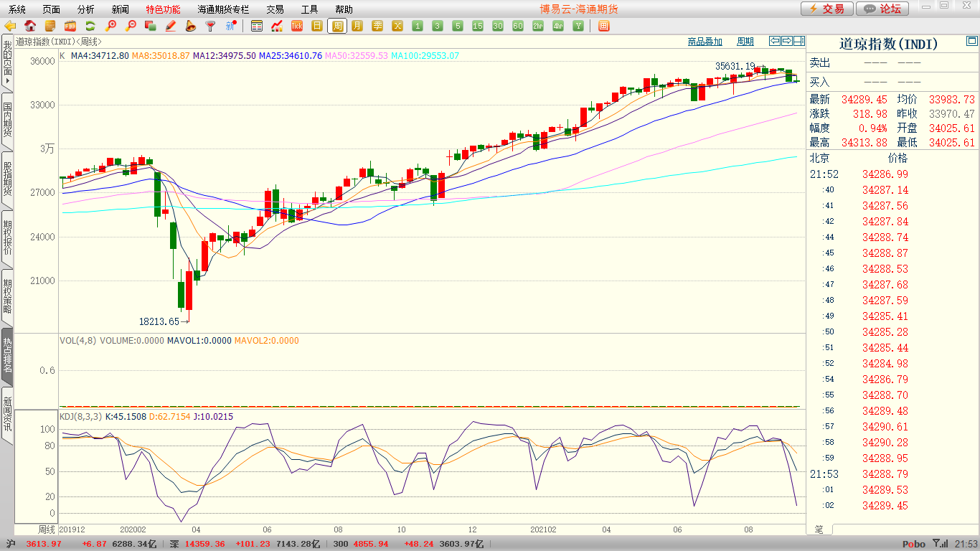Click the 论坛 forum button
Viewport: 980px width, 551px height.
[882, 9]
